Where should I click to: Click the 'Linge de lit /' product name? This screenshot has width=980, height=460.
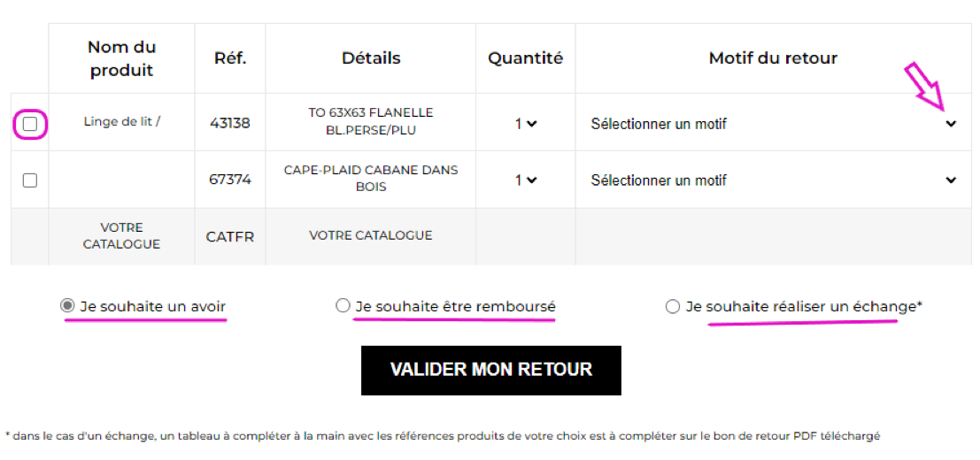[x=121, y=121]
